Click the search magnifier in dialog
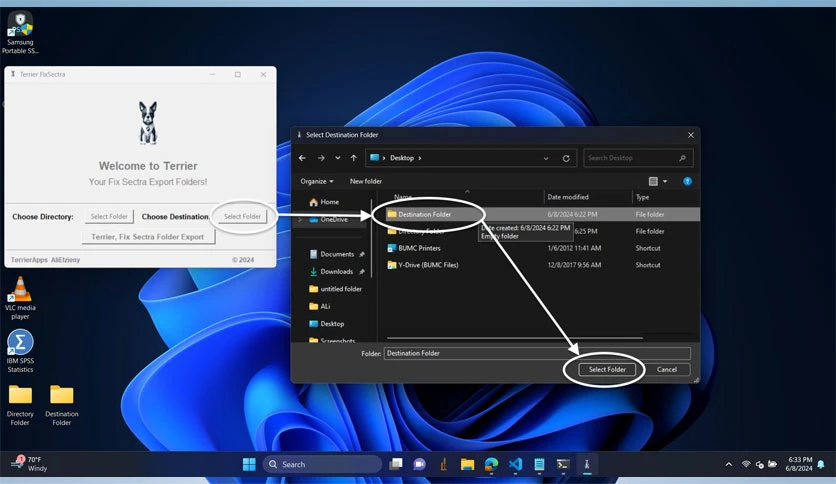The width and height of the screenshot is (836, 484). click(682, 158)
